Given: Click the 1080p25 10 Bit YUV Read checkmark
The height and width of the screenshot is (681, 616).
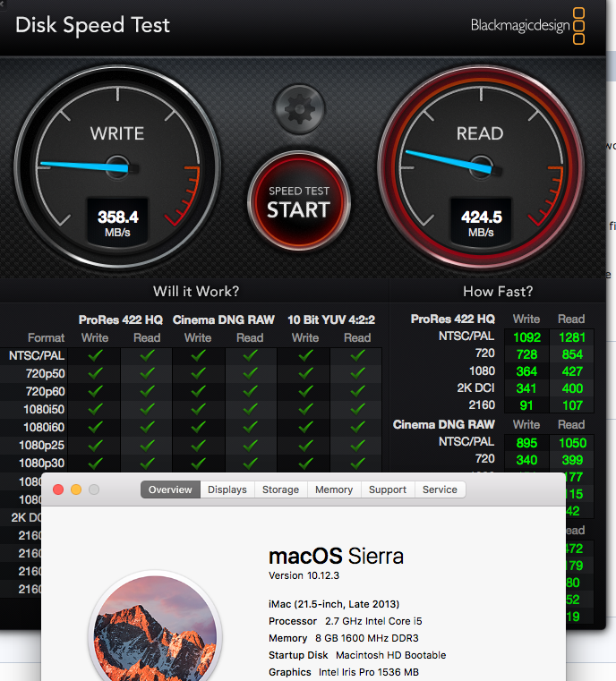Looking at the screenshot, I should tap(357, 445).
